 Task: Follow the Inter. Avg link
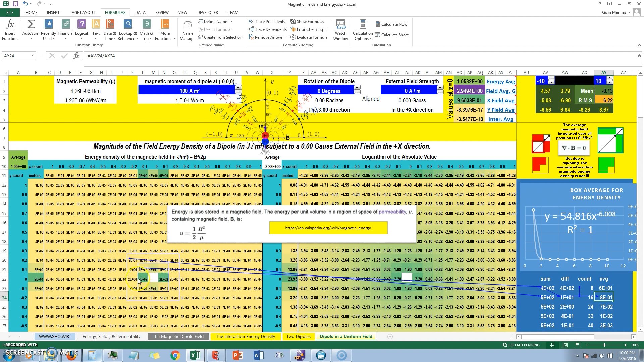[x=500, y=119]
